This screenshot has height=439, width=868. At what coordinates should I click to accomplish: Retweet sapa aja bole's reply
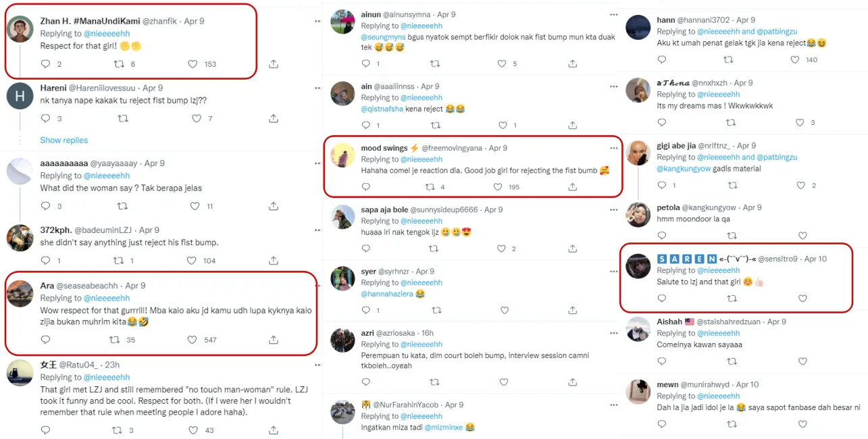tap(436, 249)
